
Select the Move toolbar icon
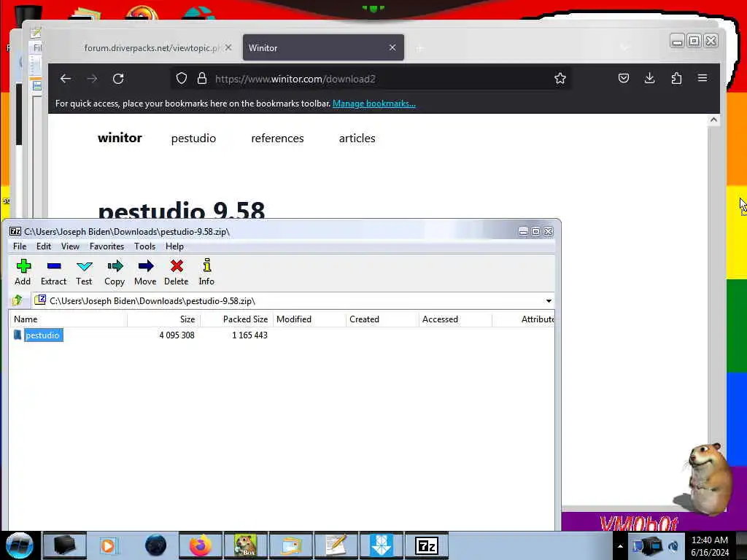145,272
